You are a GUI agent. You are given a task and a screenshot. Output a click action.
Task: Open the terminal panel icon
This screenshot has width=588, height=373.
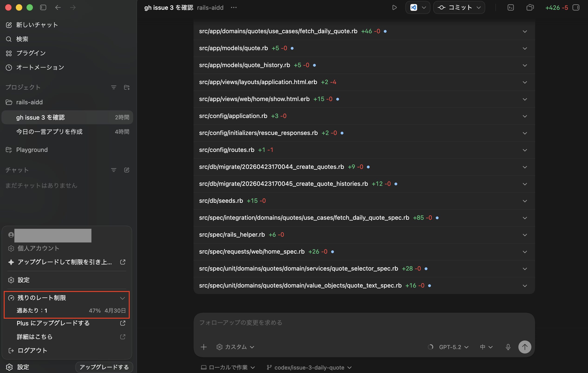pos(510,8)
